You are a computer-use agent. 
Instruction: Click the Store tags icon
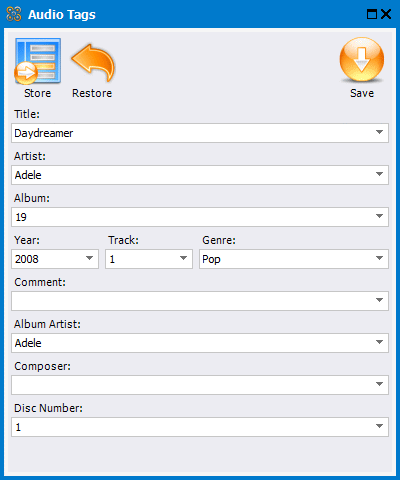[x=37, y=61]
